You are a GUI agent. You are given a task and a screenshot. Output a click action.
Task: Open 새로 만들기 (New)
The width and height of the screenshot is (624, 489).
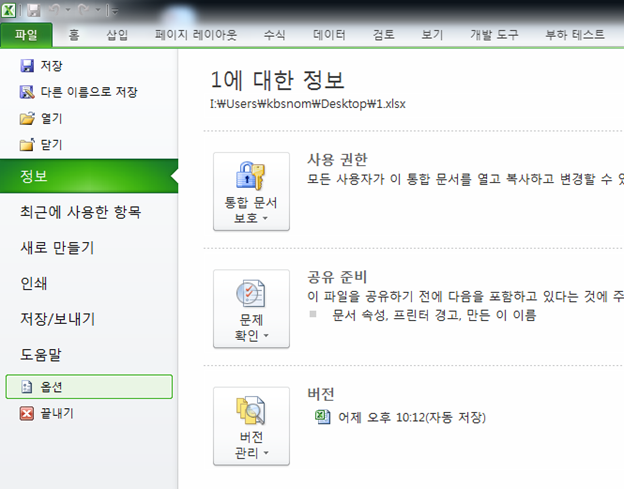[57, 247]
